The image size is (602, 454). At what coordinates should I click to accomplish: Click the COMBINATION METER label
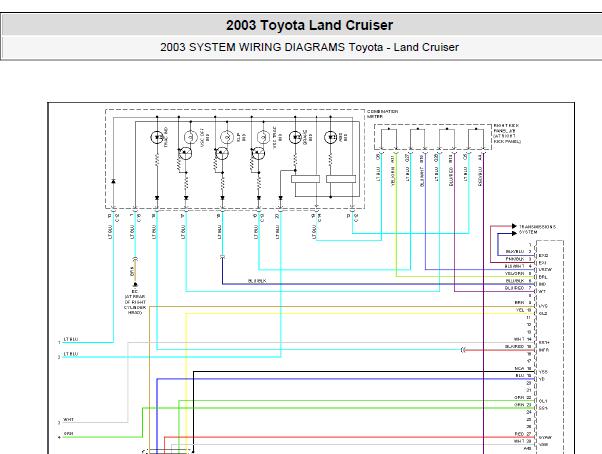coord(382,114)
